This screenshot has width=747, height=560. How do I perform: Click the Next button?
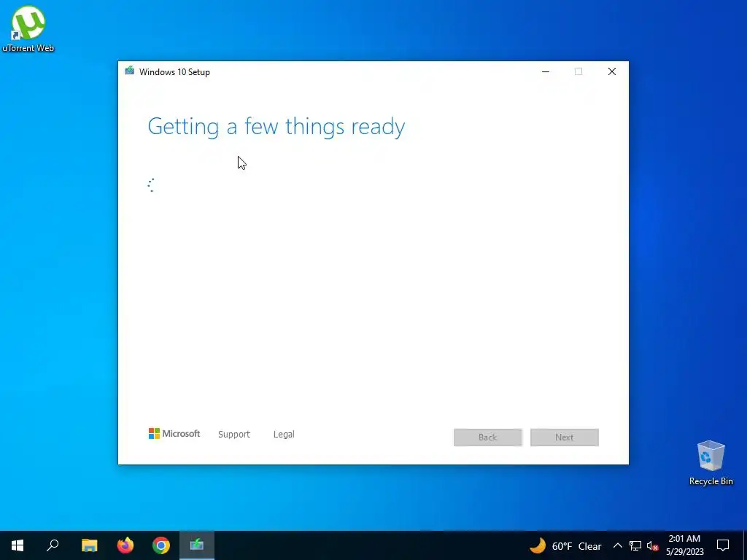tap(565, 437)
